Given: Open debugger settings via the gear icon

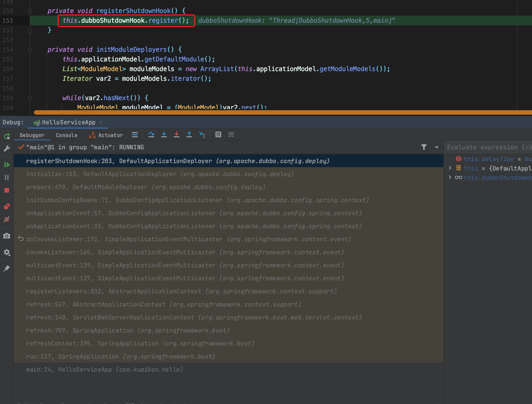Looking at the screenshot, I should [6, 252].
